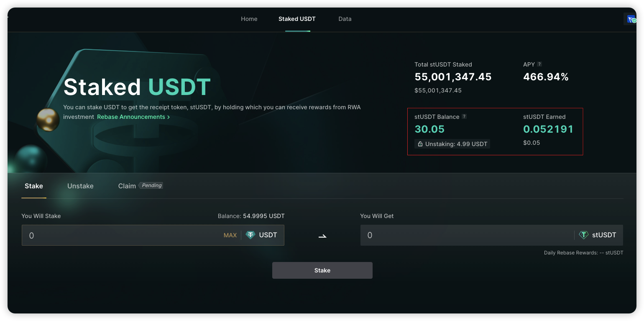Click the swap arrow between the fields
Viewport: 644px width, 321px height.
coord(322,236)
